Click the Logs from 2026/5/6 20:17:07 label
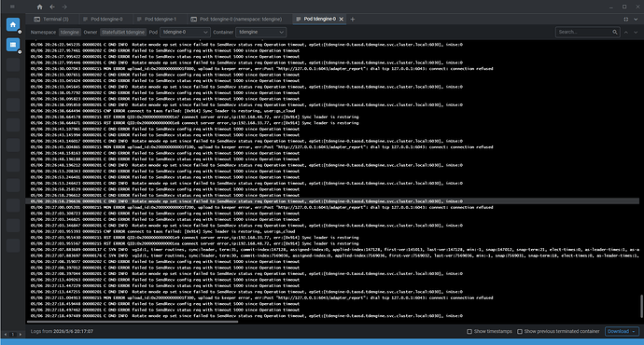644x345 pixels. 62,331
